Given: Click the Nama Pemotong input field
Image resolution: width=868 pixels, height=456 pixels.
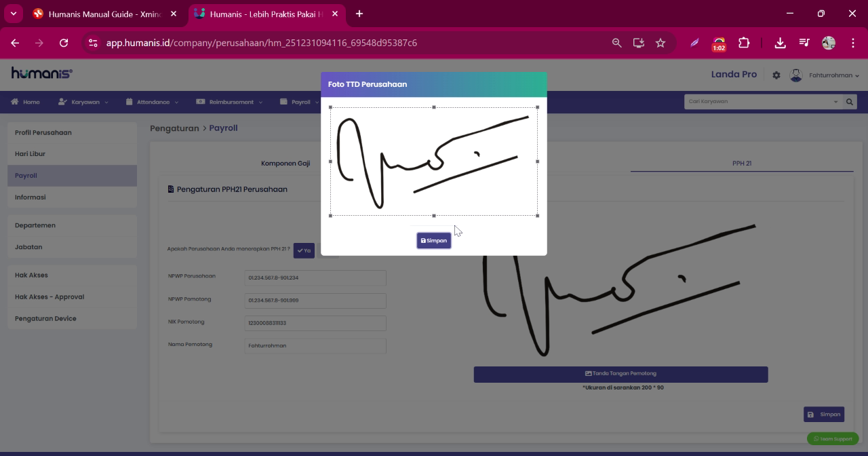Looking at the screenshot, I should click(315, 345).
